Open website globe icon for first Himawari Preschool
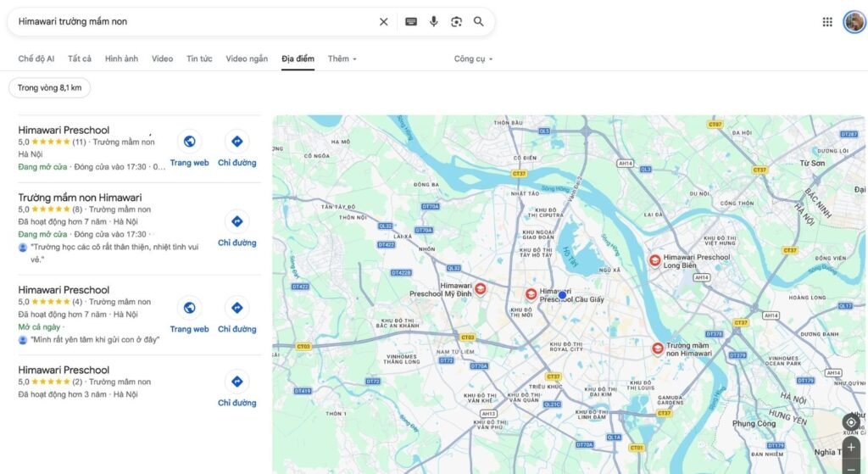 point(189,142)
